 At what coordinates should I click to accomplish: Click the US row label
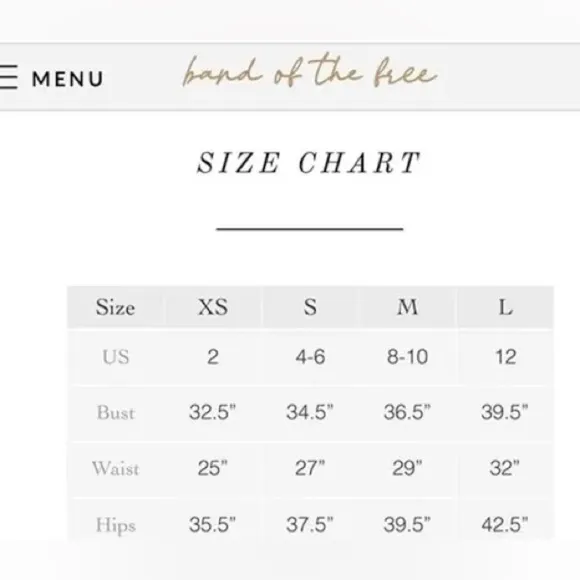(116, 357)
